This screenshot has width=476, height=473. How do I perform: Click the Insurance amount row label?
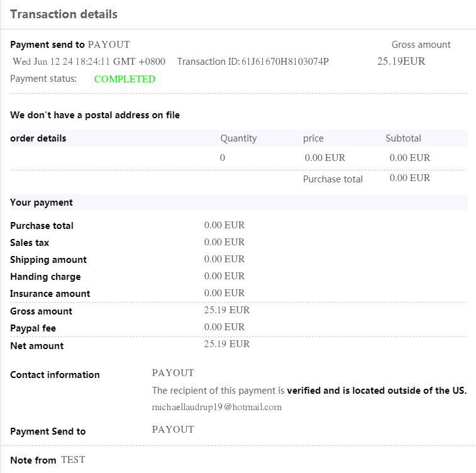(x=50, y=294)
